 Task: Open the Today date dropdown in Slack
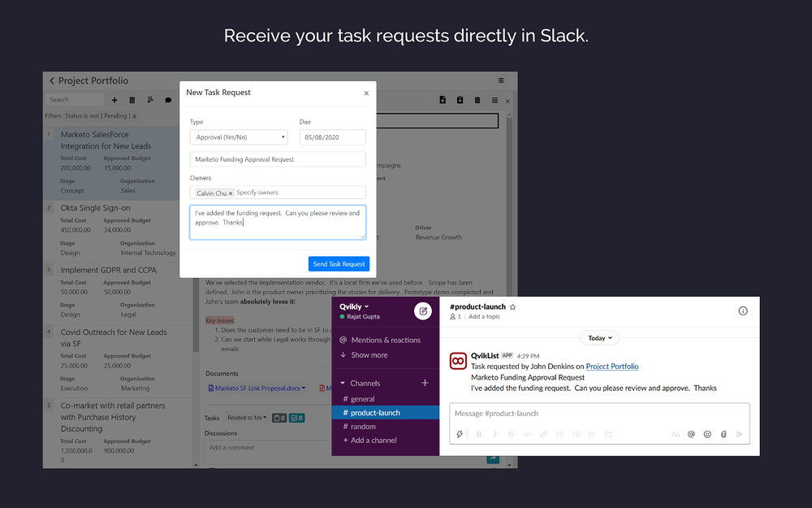[x=600, y=338]
